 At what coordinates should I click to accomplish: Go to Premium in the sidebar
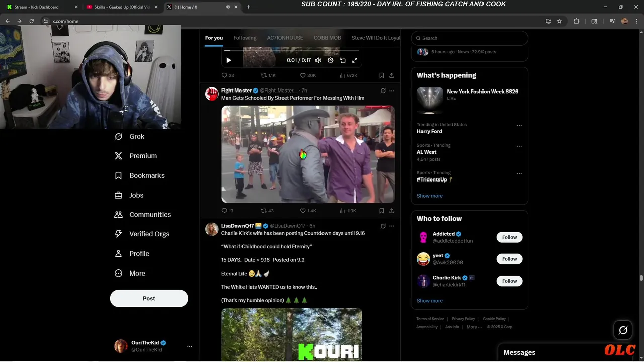tap(135, 156)
